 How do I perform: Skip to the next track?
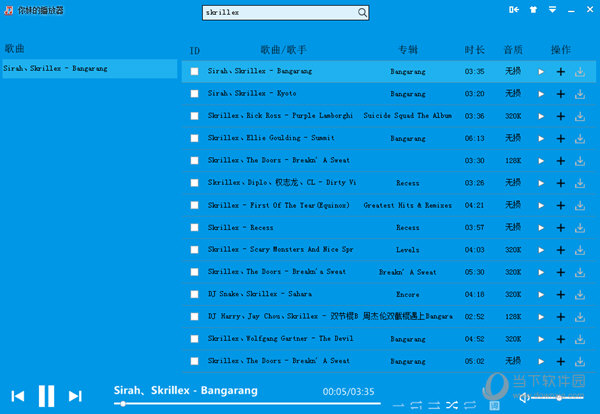pos(75,396)
